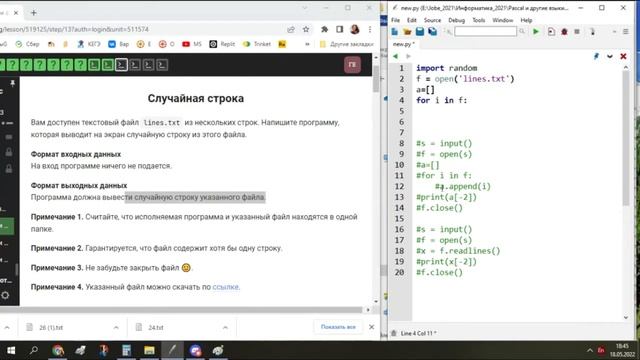Open Chrome from the taskbar
The image size is (640, 360).
[x=58, y=350]
